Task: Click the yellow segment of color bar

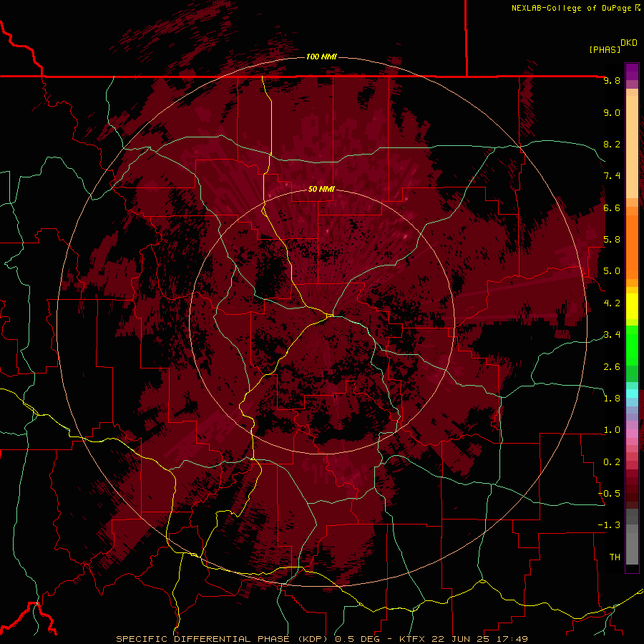Action: click(632, 306)
